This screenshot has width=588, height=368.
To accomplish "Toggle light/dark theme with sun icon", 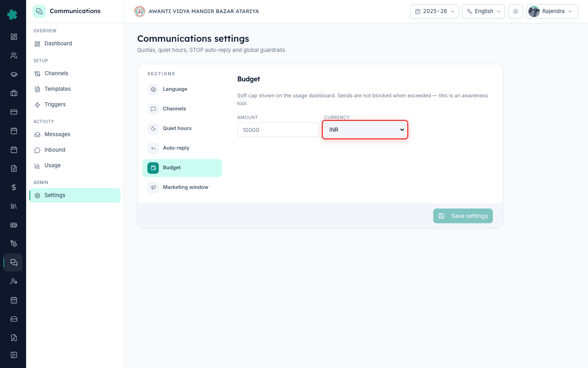I will pos(516,11).
